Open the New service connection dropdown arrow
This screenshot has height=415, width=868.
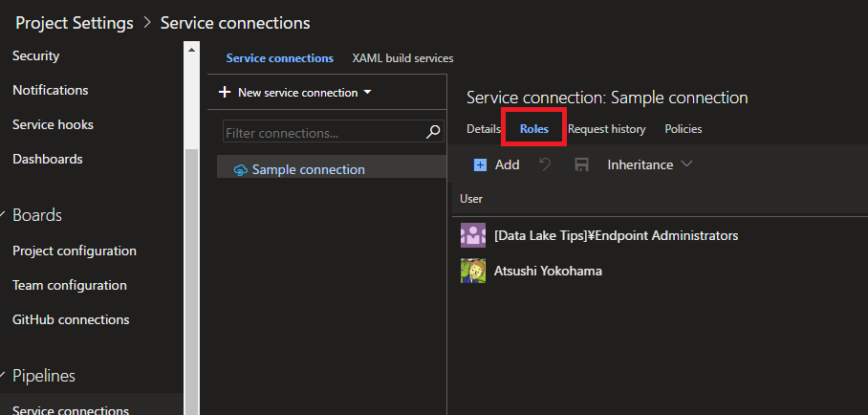click(368, 93)
